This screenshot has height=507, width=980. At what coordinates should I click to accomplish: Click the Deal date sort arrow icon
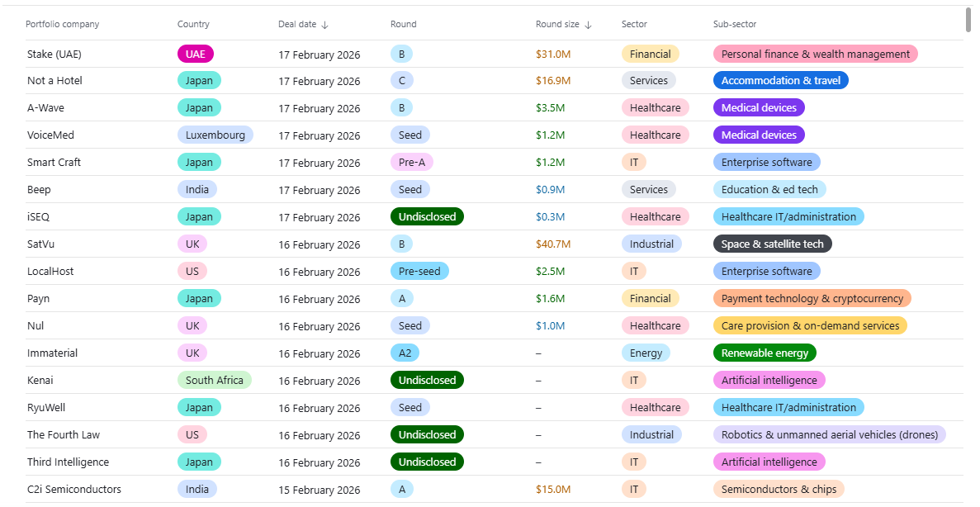(324, 25)
